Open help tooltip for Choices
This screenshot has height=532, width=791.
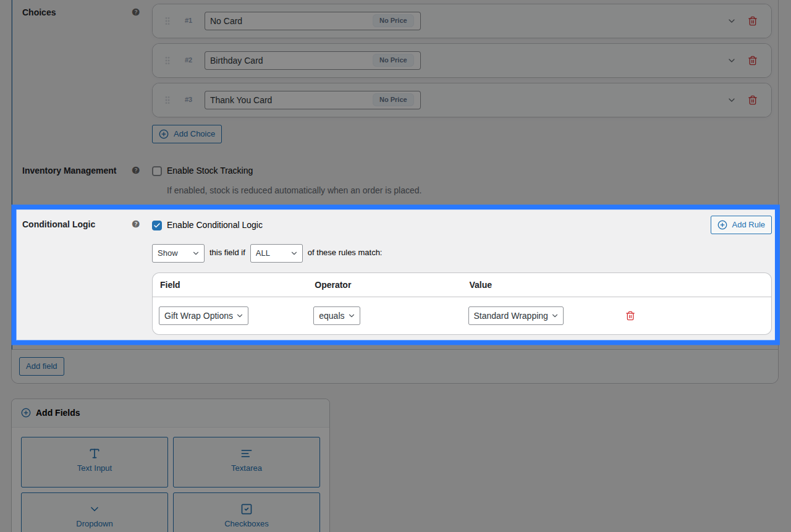coord(136,12)
